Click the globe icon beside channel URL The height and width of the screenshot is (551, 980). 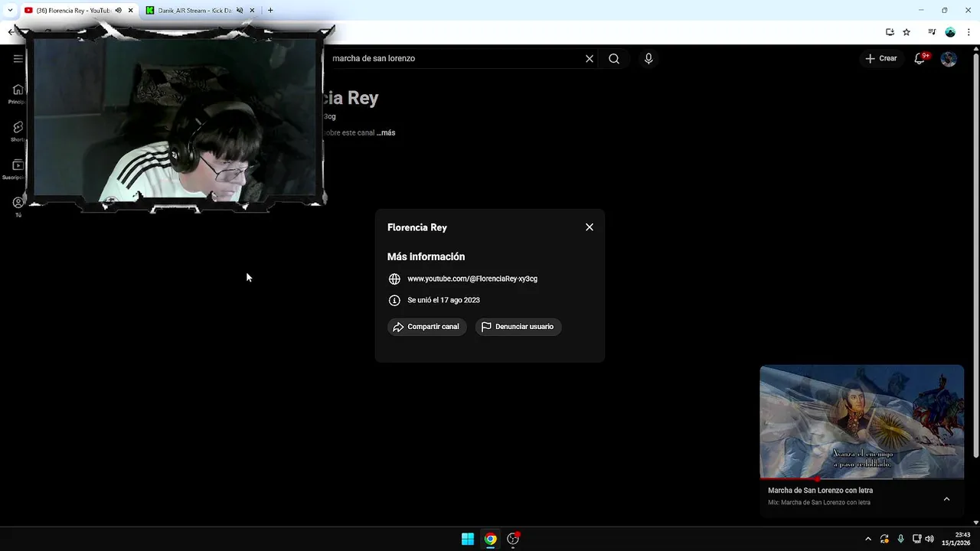point(394,279)
